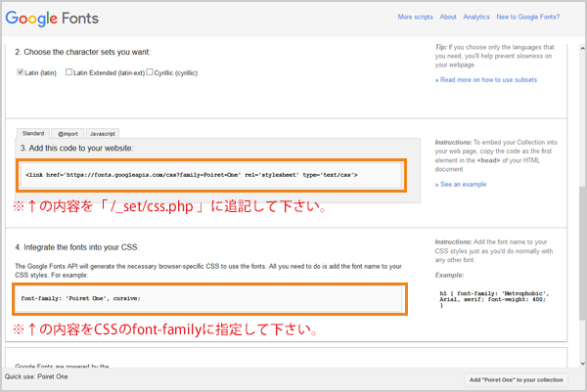Screen dimensions: 587x392
Task: Enable the Cyrillic (cyrillic) checkbox
Action: 150,71
